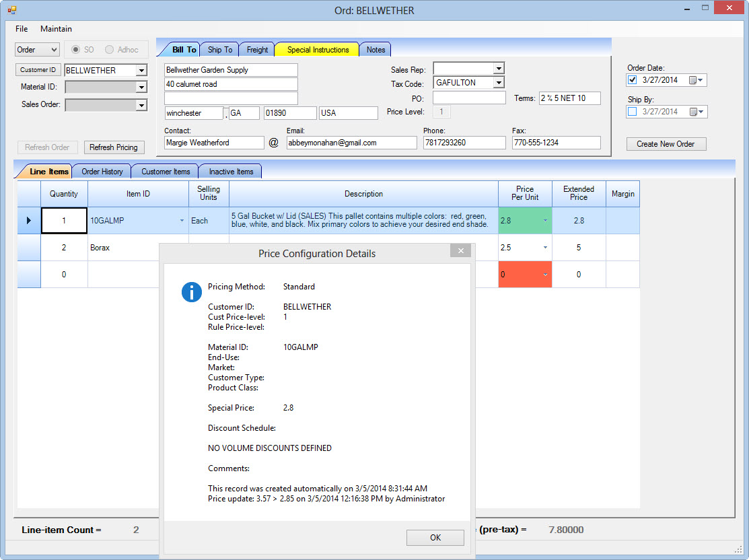Image resolution: width=749 pixels, height=560 pixels.
Task: Select the Adhoc radio button
Action: pos(110,50)
